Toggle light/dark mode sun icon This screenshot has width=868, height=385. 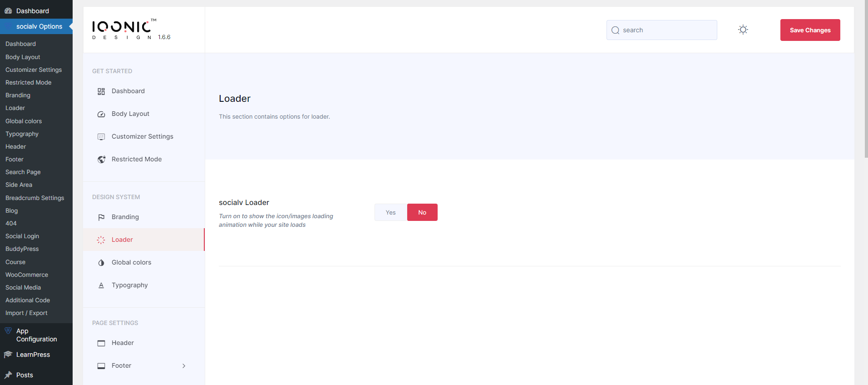(x=743, y=30)
